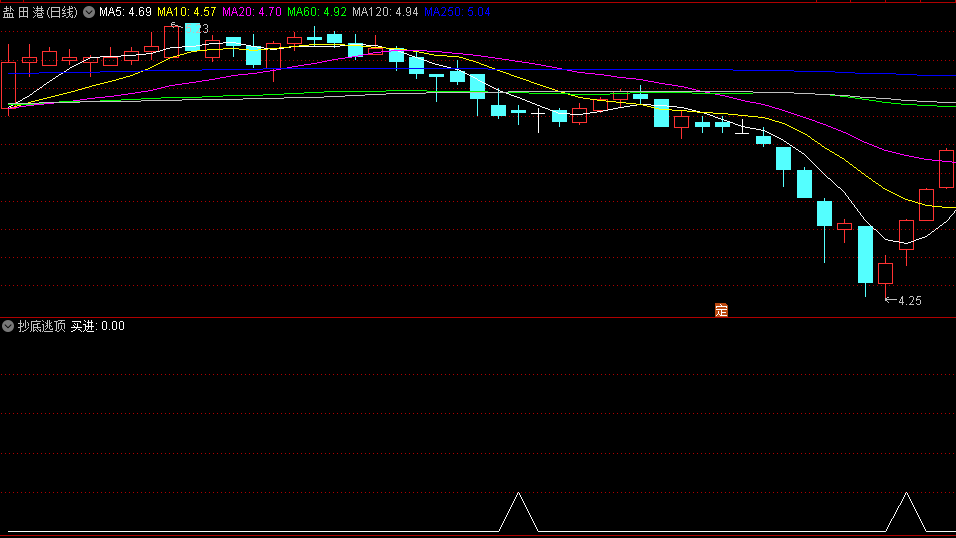Viewport: 956px width, 538px height.
Task: Click the MA10: 4.57 label
Action: click(187, 12)
